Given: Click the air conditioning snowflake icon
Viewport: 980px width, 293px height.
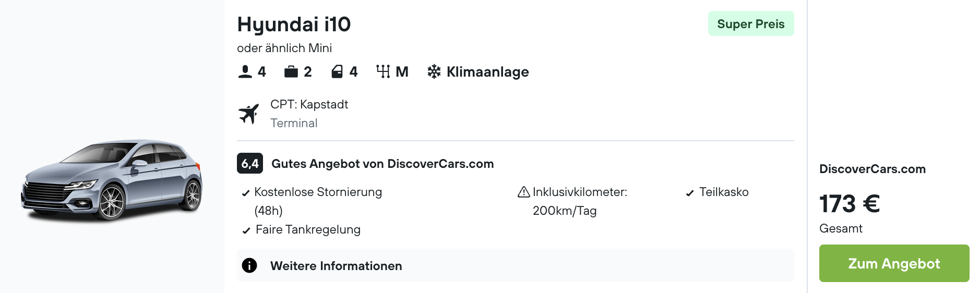Looking at the screenshot, I should click(434, 72).
